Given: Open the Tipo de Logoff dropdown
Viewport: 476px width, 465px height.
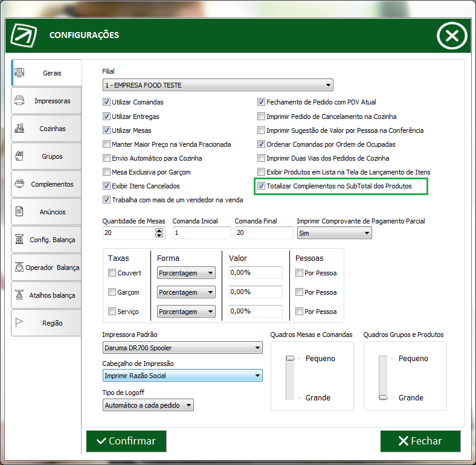Looking at the screenshot, I should coord(148,405).
